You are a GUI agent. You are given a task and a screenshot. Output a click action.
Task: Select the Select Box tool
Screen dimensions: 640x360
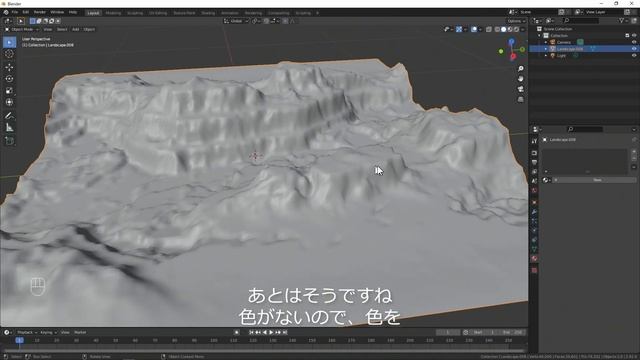pos(9,42)
